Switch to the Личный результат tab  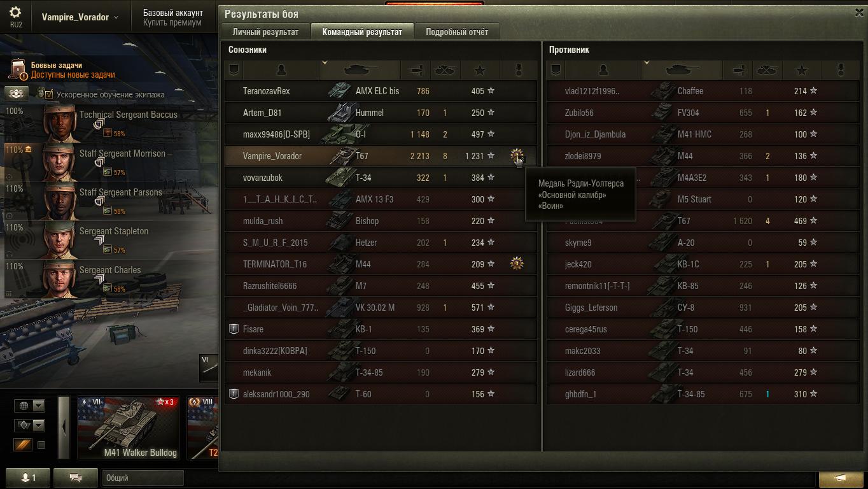(265, 32)
